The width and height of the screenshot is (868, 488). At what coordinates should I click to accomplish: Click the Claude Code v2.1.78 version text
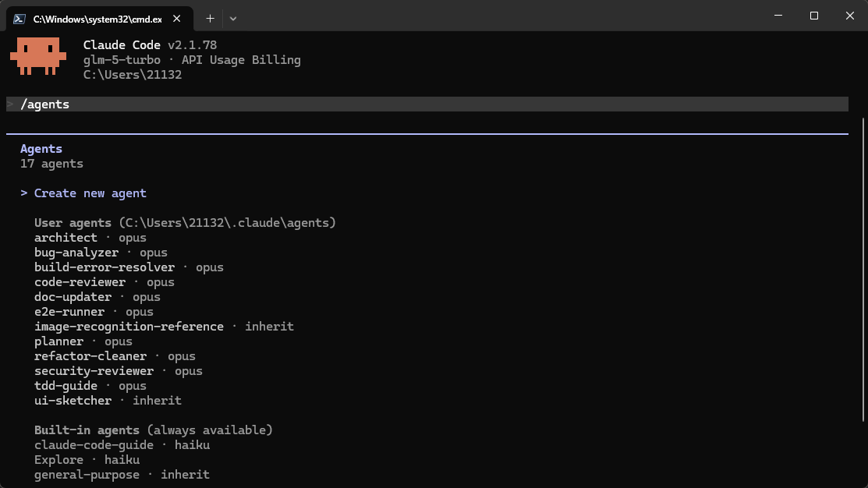[x=150, y=44]
